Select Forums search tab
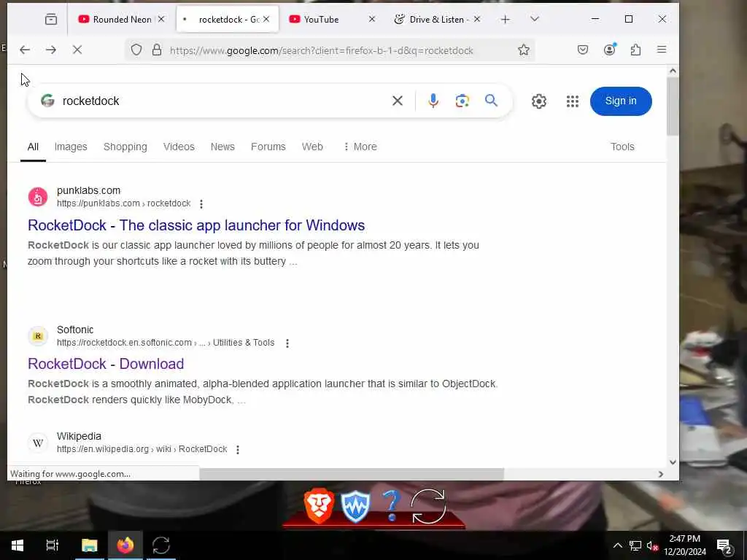The image size is (747, 560). click(x=268, y=147)
